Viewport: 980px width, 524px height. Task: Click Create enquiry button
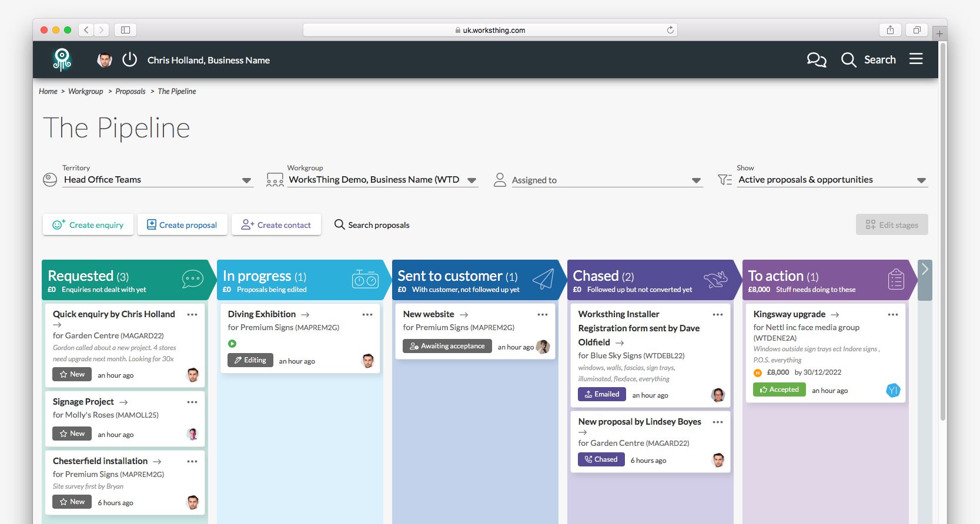[88, 224]
